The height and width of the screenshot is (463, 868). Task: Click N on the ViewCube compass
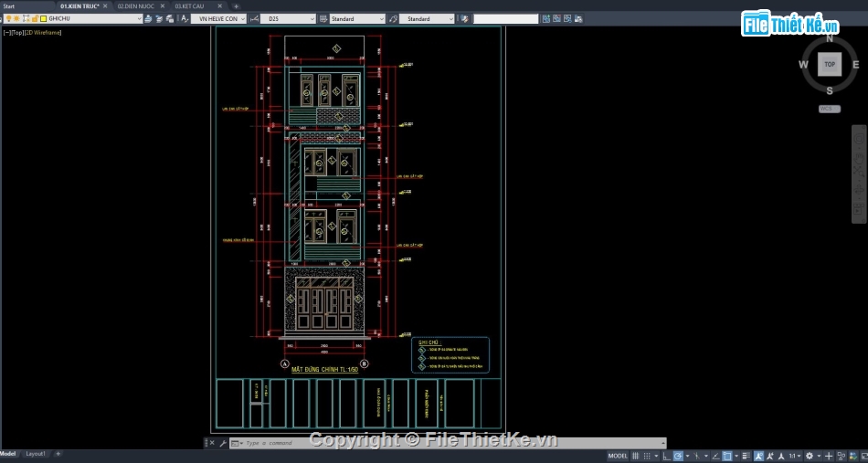(830, 38)
